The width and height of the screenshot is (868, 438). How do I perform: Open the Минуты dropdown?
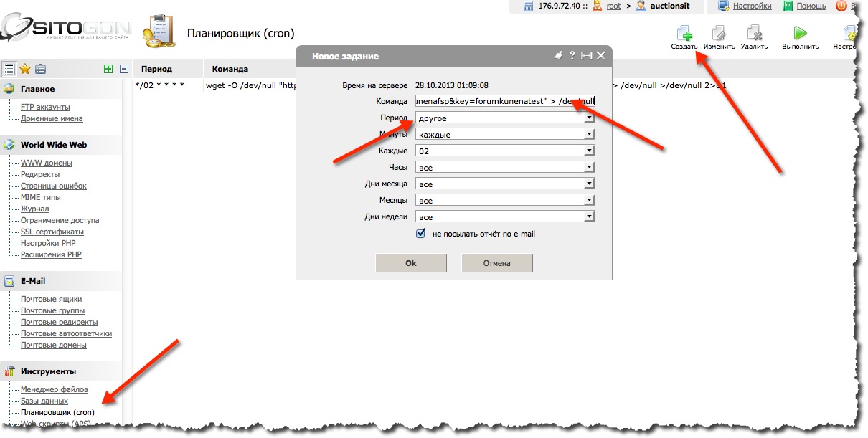pyautogui.click(x=505, y=135)
